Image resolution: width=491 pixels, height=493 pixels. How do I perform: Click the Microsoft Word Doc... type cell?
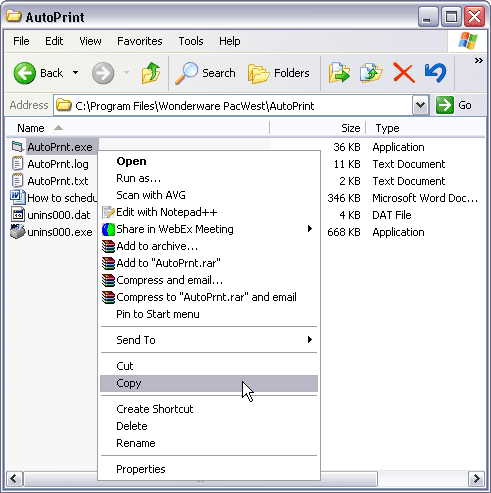[x=425, y=198]
